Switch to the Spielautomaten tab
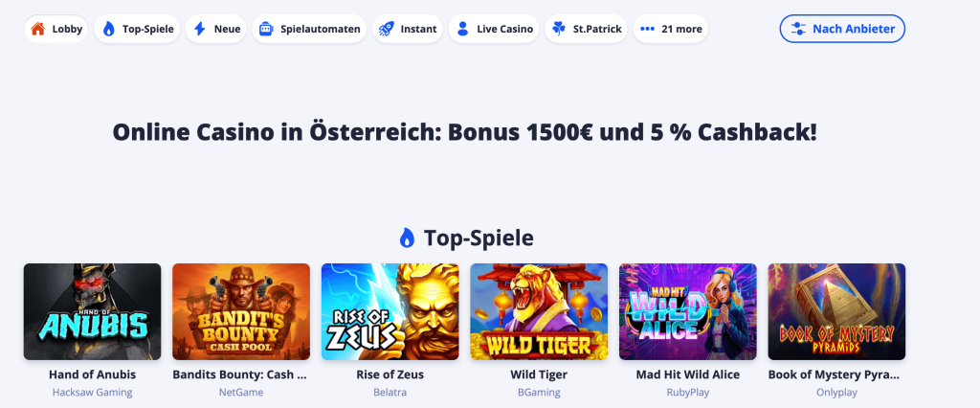The width and height of the screenshot is (980, 408). coord(309,29)
